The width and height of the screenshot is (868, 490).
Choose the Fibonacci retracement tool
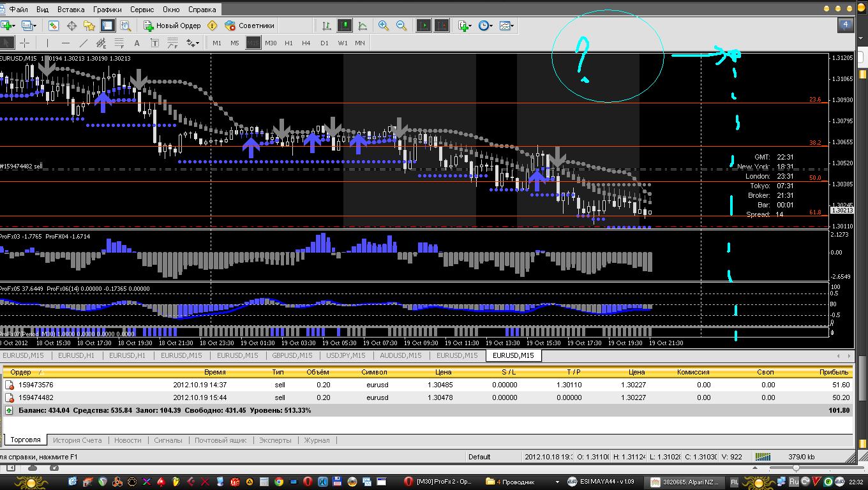119,43
